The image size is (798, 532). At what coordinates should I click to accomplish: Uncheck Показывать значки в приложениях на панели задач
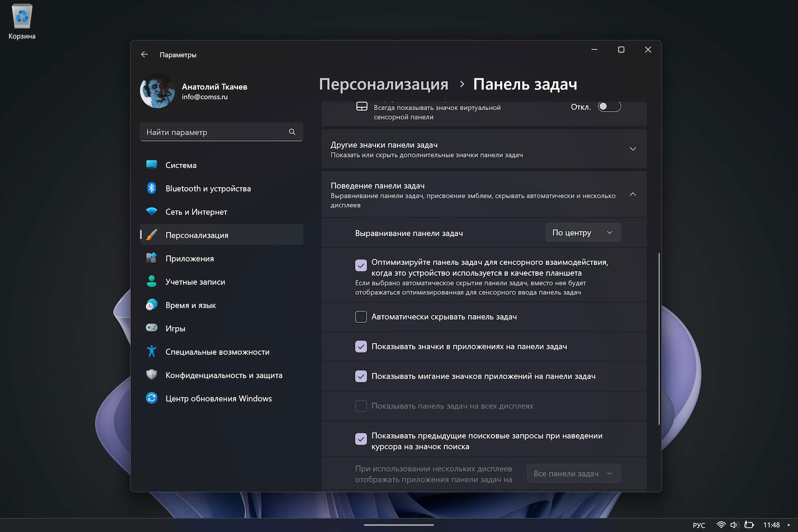(x=361, y=347)
